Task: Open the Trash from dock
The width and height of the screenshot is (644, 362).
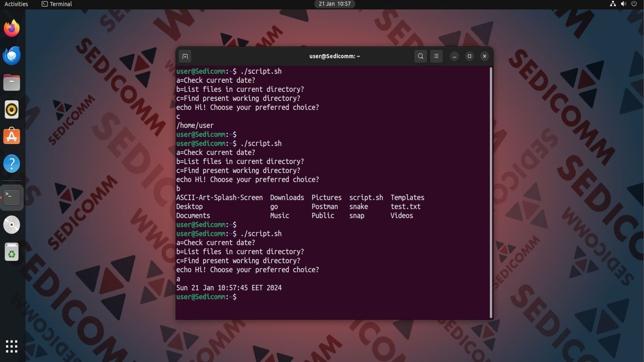Action: 12,252
